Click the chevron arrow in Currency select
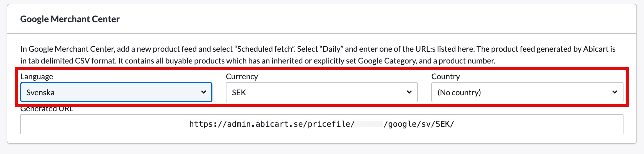 (x=409, y=92)
